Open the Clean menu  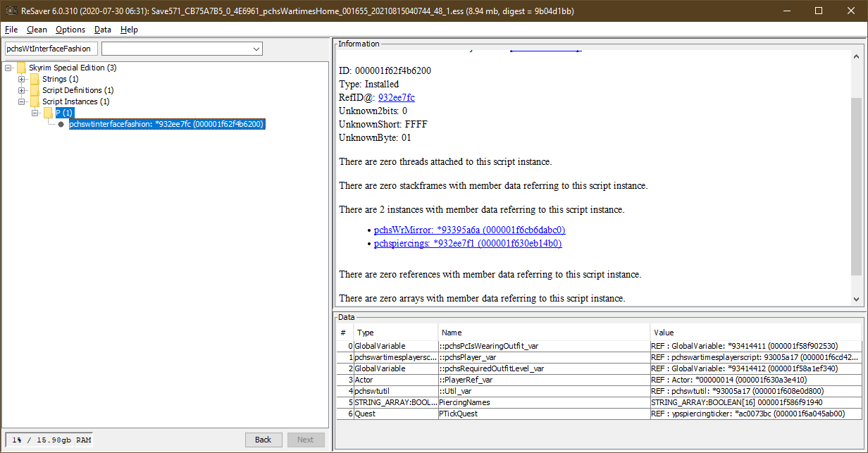[x=37, y=30]
